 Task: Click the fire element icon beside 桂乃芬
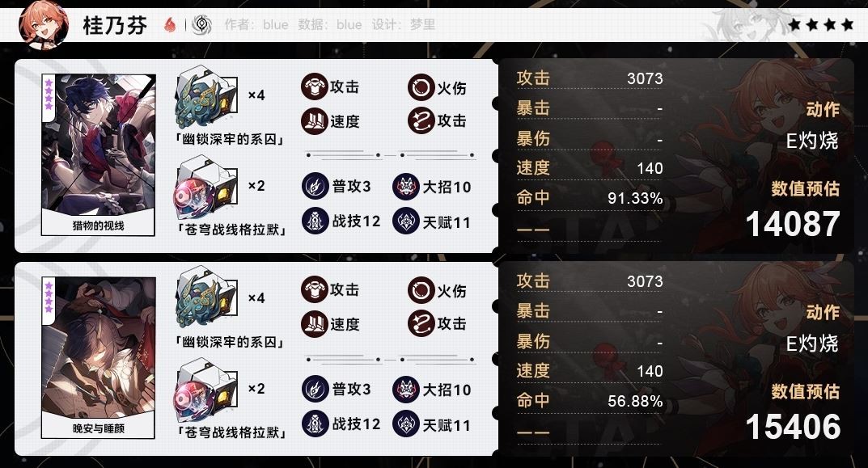coord(170,24)
